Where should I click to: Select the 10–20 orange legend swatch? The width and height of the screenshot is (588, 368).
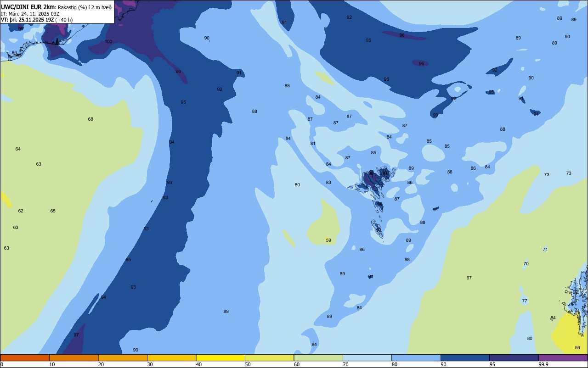(73, 357)
